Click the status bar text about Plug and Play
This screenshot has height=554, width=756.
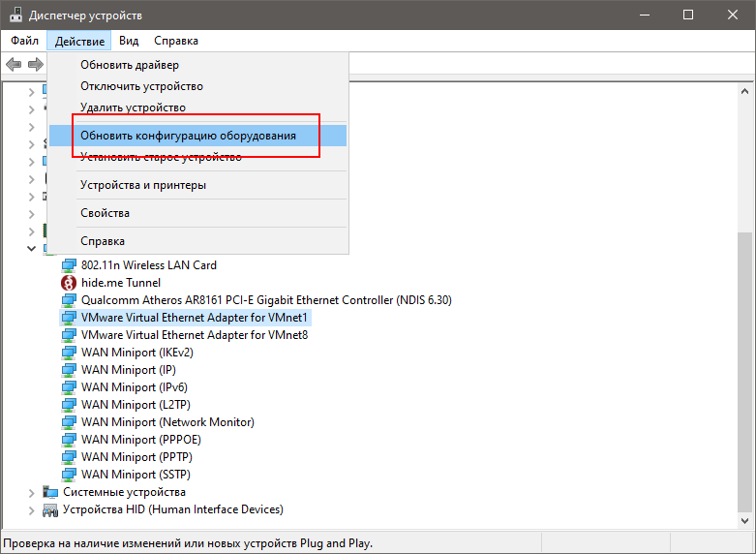point(188,543)
